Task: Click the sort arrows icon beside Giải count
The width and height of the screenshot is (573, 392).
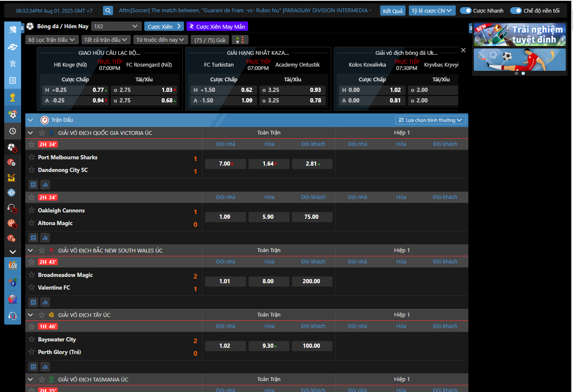Action: 240,40
